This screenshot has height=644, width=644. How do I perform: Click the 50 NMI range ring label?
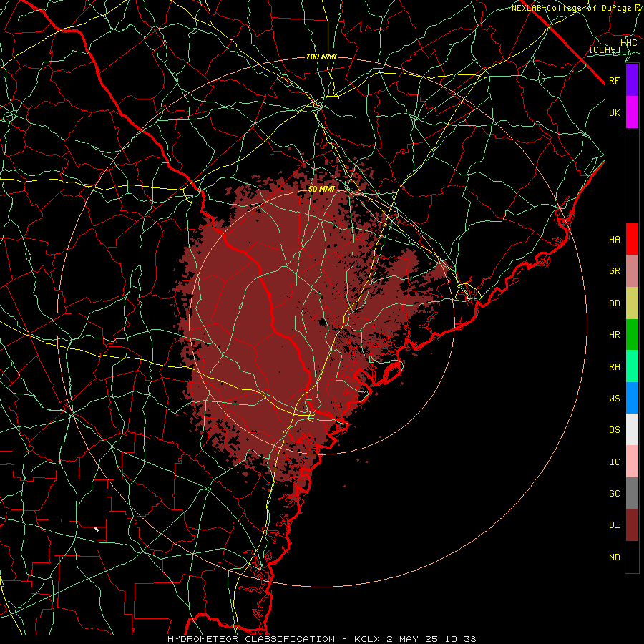[x=321, y=189]
